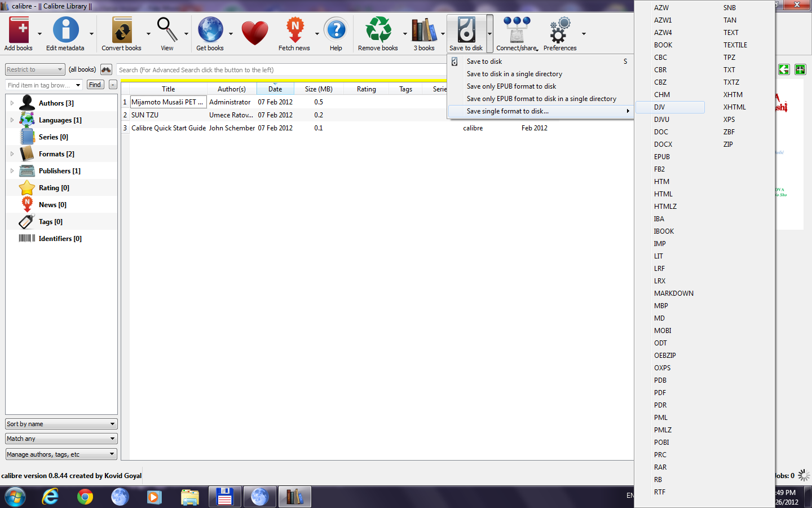Click the Remove books recycle icon
The height and width of the screenshot is (508, 812).
point(378,30)
